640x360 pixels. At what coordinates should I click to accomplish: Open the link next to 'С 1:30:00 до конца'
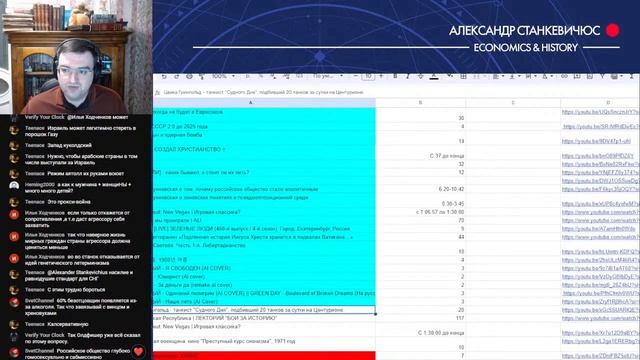[x=600, y=333]
